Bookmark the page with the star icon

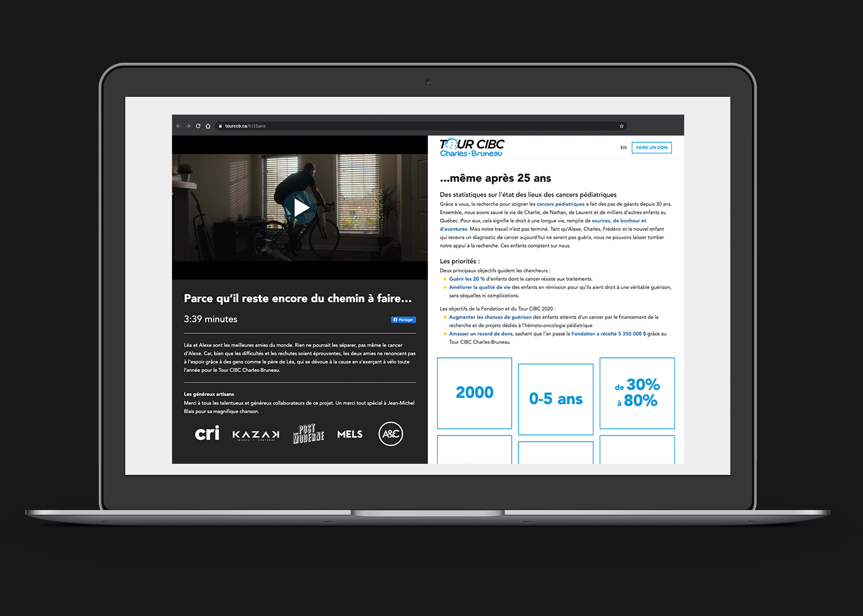click(621, 126)
